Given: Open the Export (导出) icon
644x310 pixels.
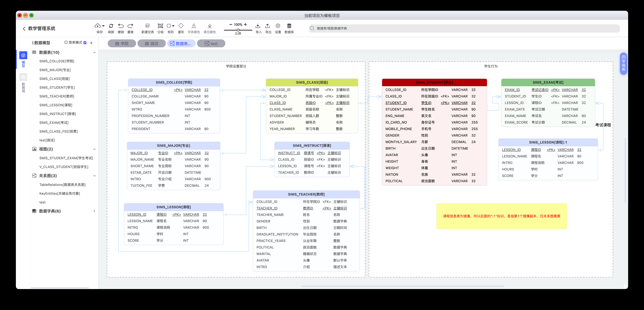Looking at the screenshot, I should (x=268, y=26).
